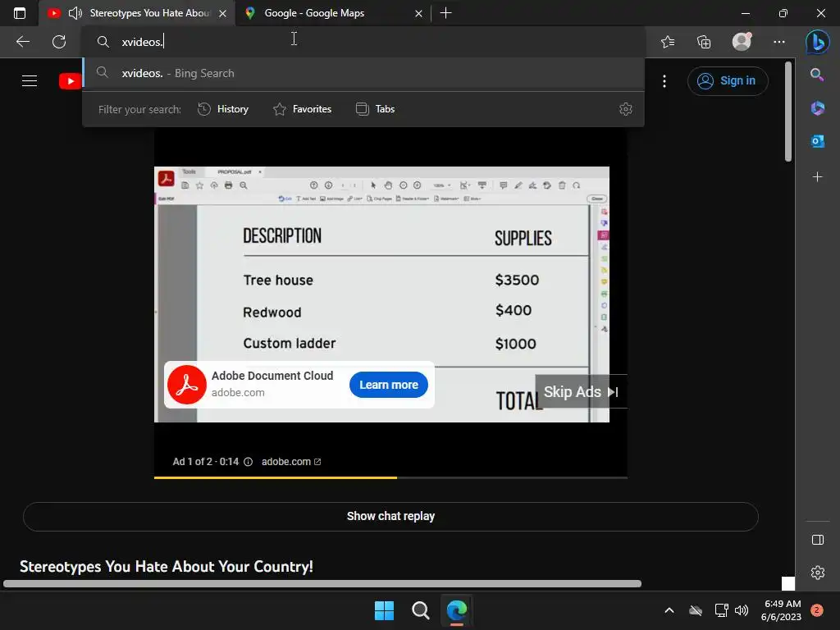Click the video title 'Stereotypes You Hate About Your Country!'
Image resolution: width=840 pixels, height=630 pixels.
pos(166,566)
